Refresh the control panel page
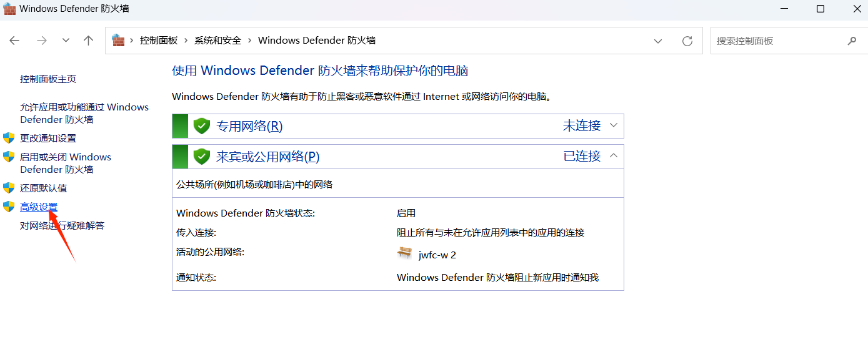The image size is (868, 342). [x=687, y=41]
